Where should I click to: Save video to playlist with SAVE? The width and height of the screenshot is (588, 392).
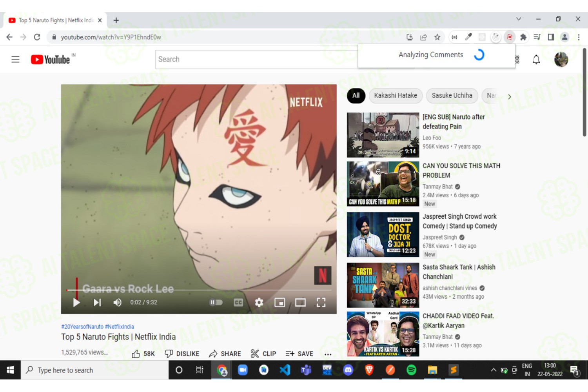pos(299,354)
